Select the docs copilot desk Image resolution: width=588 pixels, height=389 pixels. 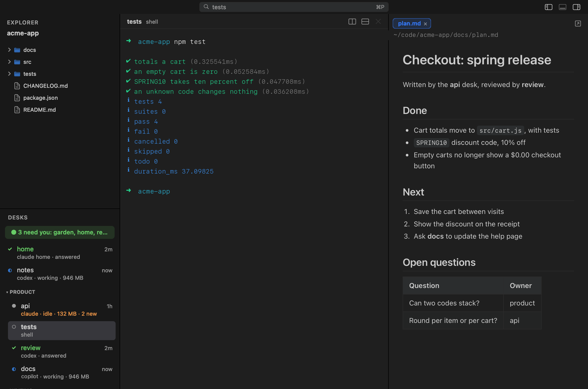point(62,373)
